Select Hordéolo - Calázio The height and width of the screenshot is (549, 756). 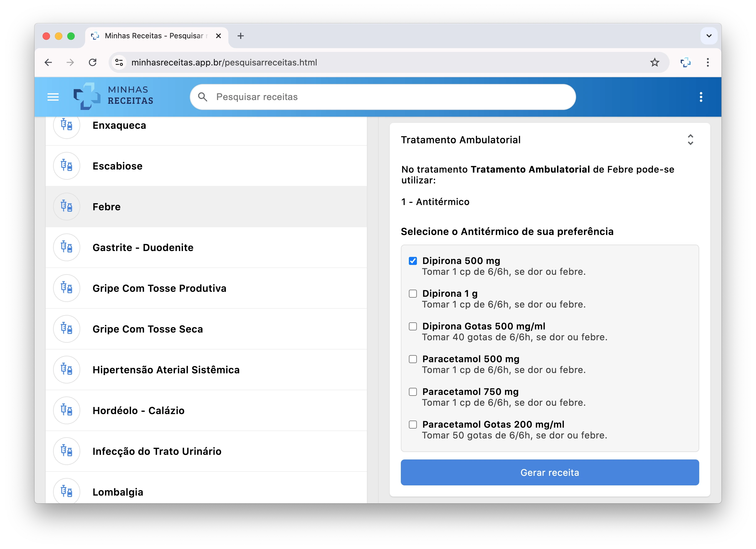(x=206, y=410)
